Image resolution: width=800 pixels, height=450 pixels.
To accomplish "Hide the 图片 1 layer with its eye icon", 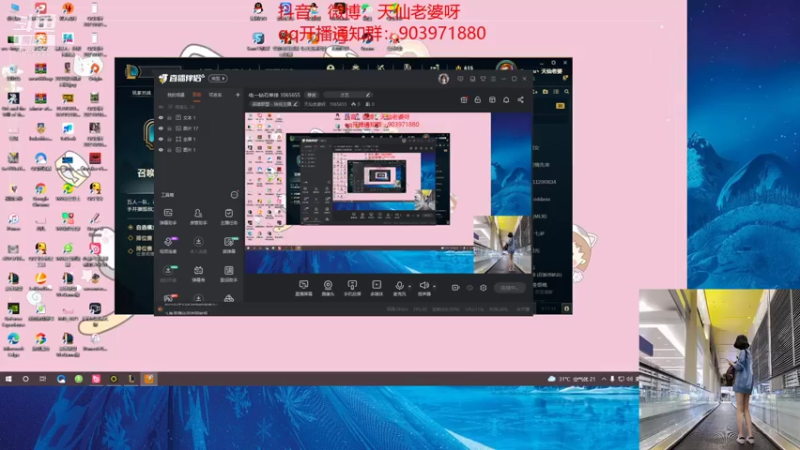I will pos(161,150).
